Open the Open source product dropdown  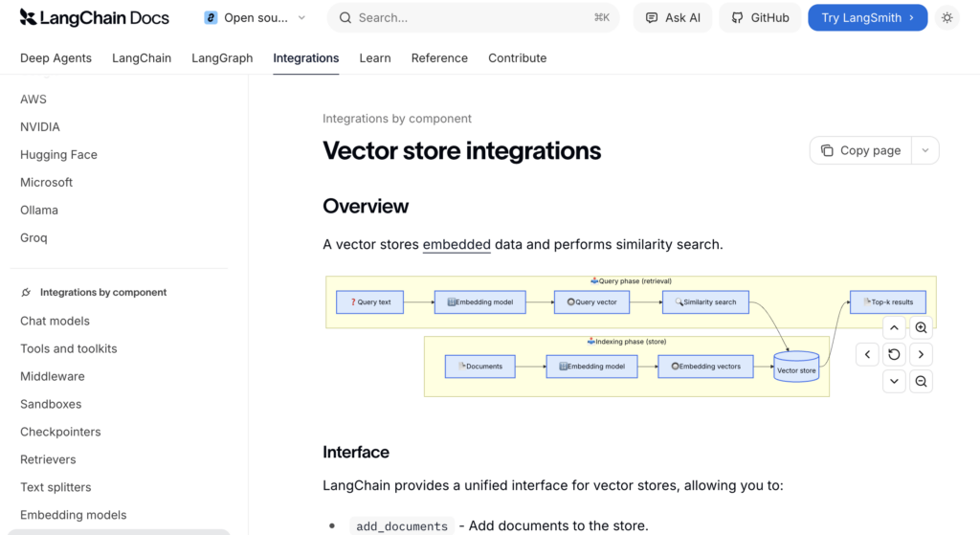pos(256,17)
